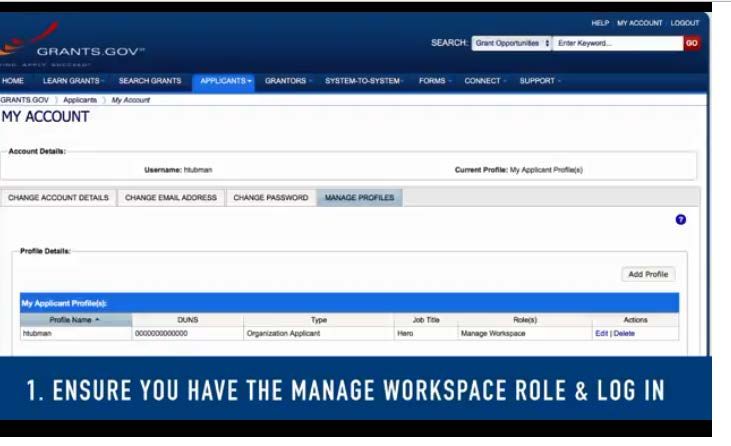Click the Edit link for profile
The height and width of the screenshot is (446, 731).
pyautogui.click(x=601, y=333)
